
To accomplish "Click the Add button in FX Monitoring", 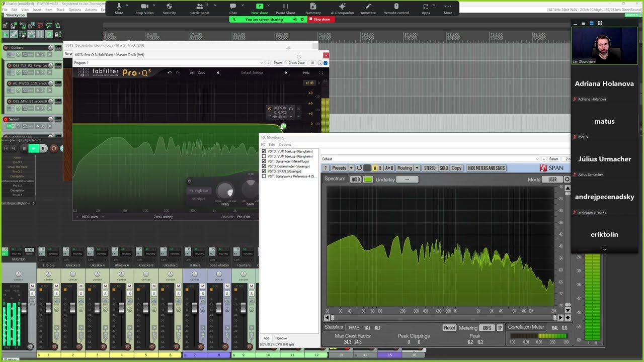I will [266, 338].
